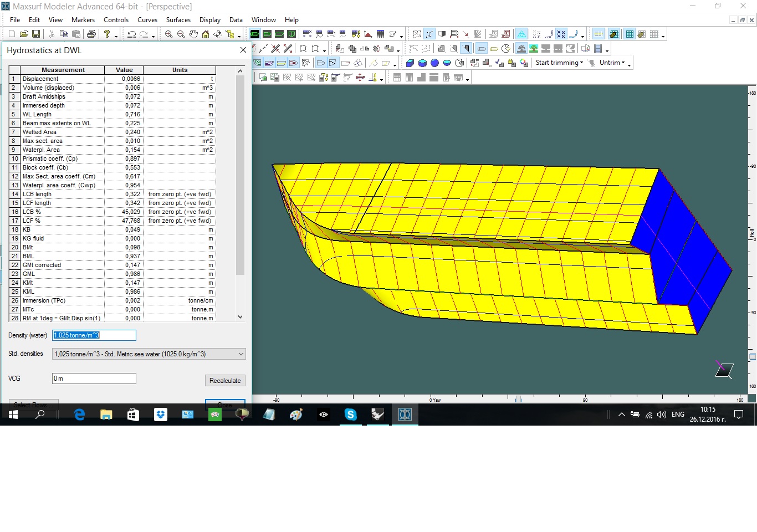757x532 pixels.
Task: Toggle the highlighted triangle mesh display button
Action: coord(521,34)
